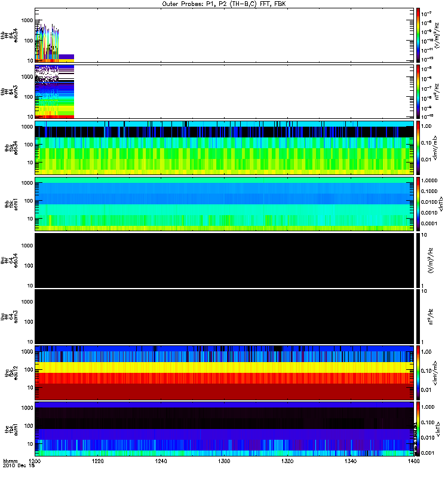This screenshot has width=448, height=478.
Task: Click the '1.000' color scale value of thc fbk scm1
Action: [x=428, y=407]
